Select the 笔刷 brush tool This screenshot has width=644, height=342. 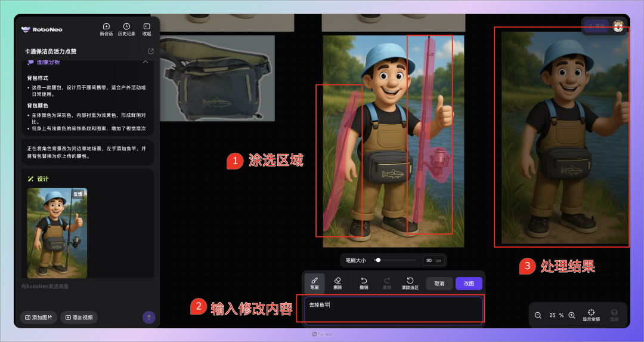[x=315, y=283]
